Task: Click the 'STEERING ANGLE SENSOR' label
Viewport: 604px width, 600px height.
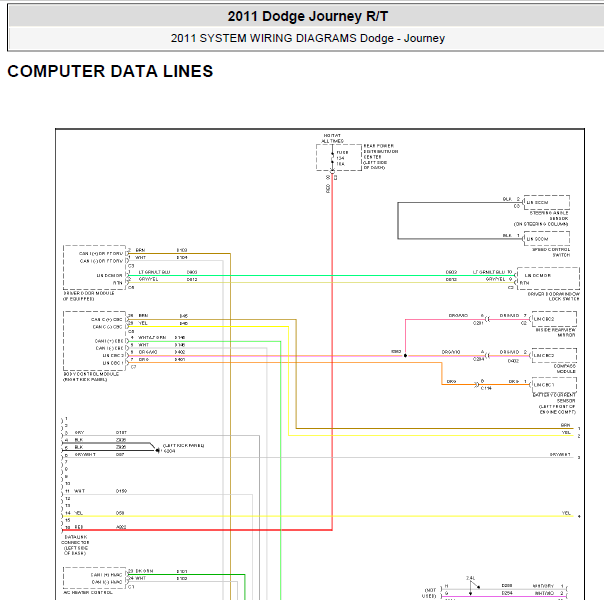Action: [549, 216]
